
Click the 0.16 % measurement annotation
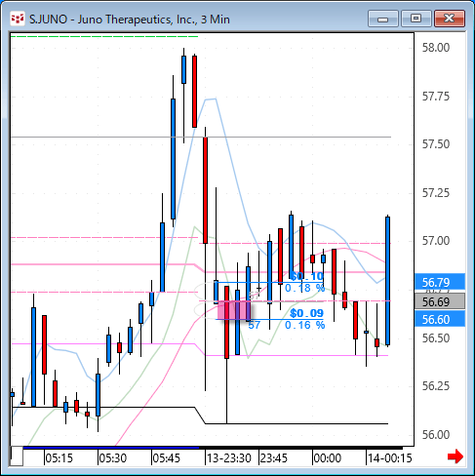click(304, 325)
